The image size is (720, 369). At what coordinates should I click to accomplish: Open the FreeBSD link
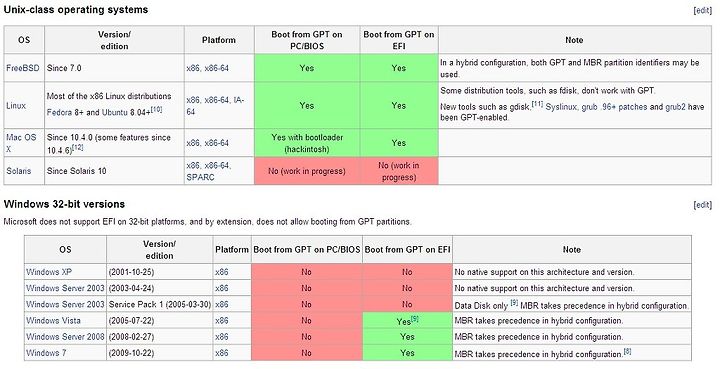click(x=23, y=68)
